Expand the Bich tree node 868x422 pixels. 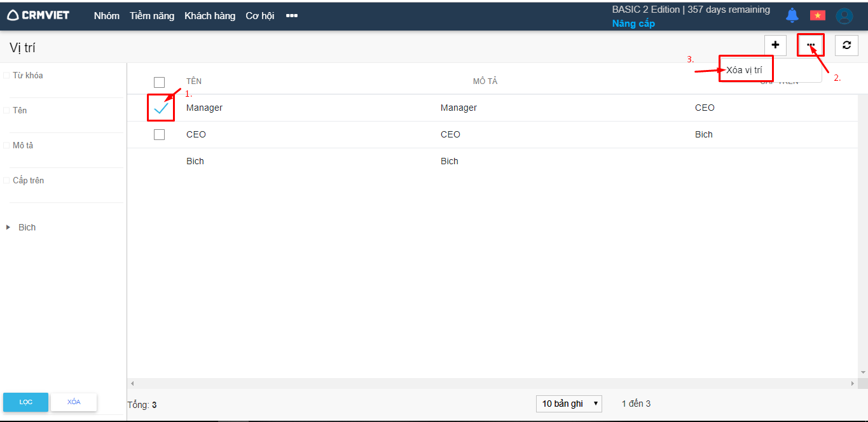(x=8, y=227)
